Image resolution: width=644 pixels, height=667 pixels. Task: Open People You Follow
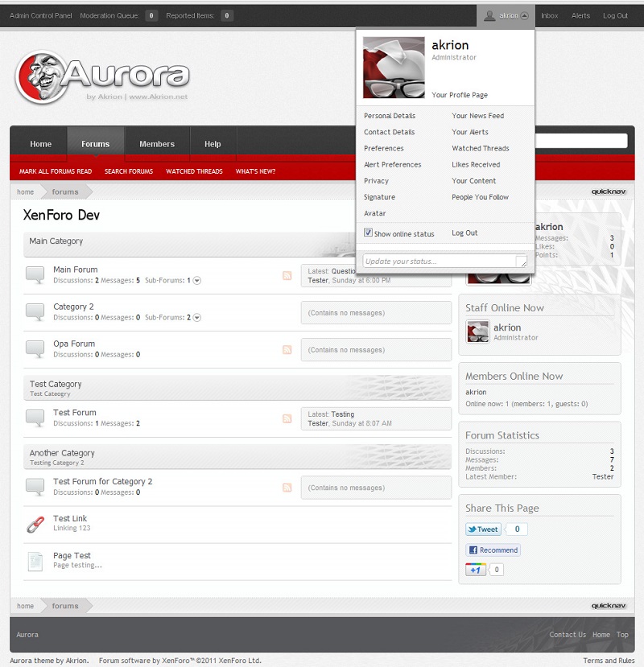tap(480, 197)
